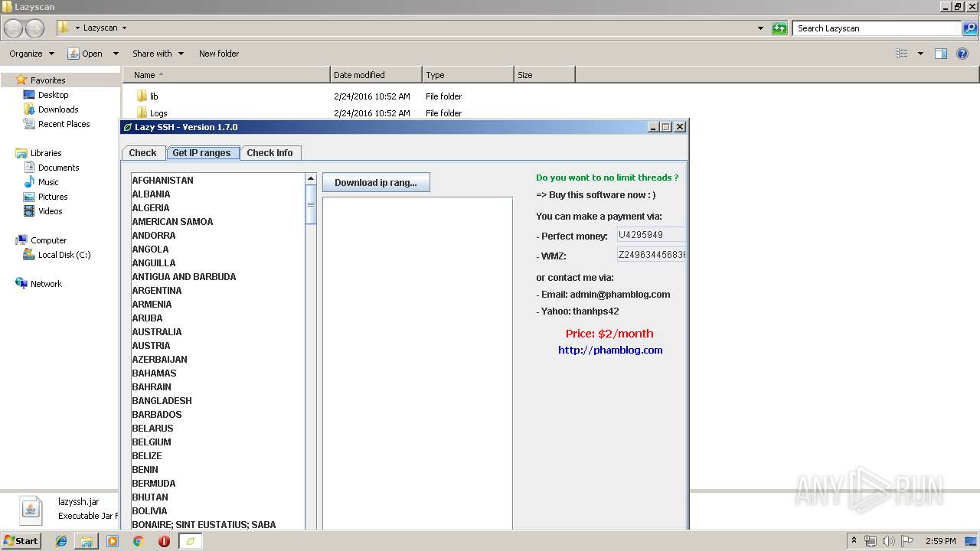Screen dimensions: 980x551
Task: Toggle the preview pane icon
Action: point(941,54)
